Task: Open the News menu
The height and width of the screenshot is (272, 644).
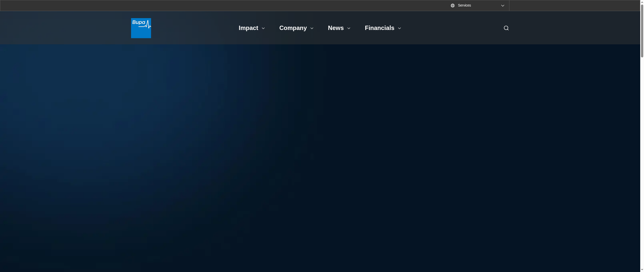Action: [x=336, y=28]
